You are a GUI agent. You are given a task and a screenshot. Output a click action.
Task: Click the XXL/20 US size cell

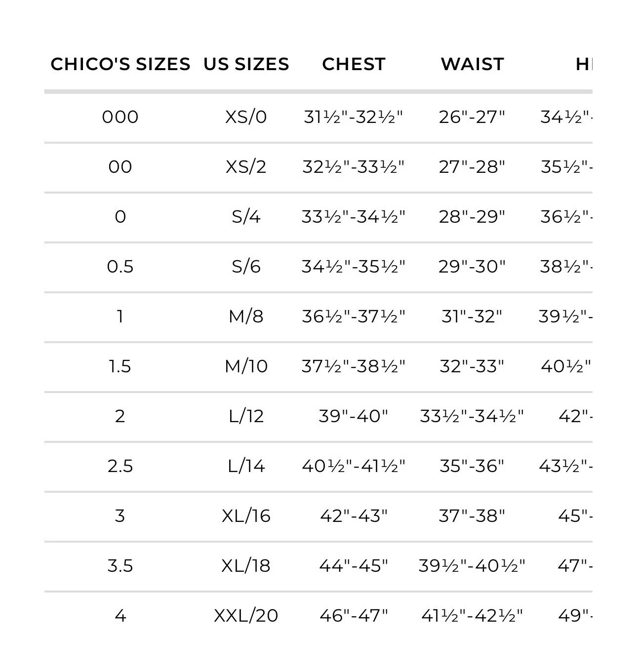pyautogui.click(x=246, y=616)
